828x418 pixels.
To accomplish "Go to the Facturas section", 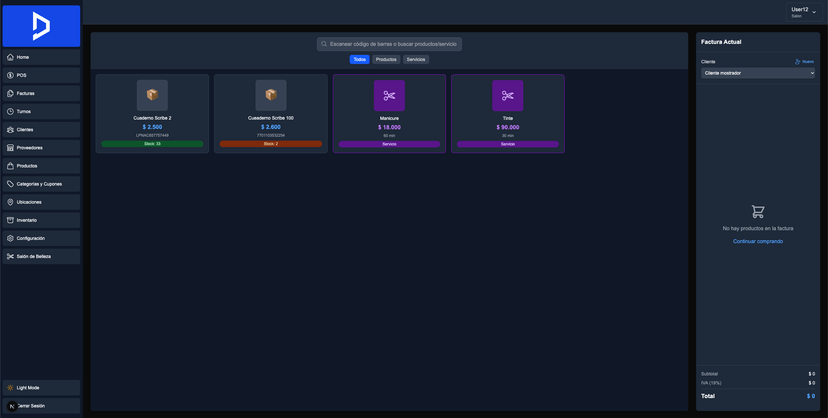I will (x=41, y=93).
